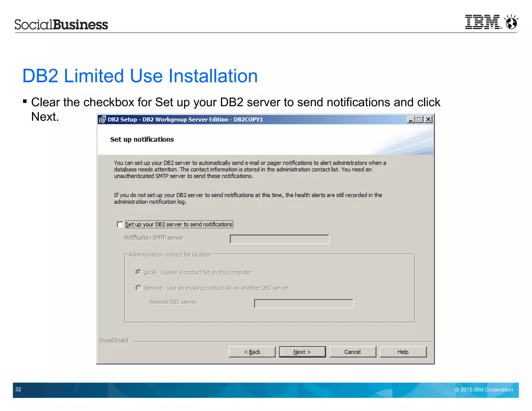Image resolution: width=532 pixels, height=411 pixels.
Task: Proceed with the Next > button
Action: (x=302, y=352)
